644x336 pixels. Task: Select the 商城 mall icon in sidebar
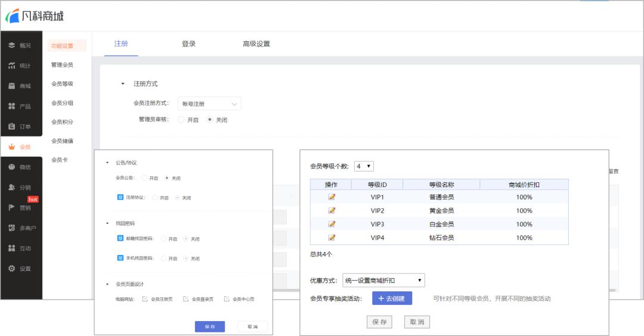(12, 86)
